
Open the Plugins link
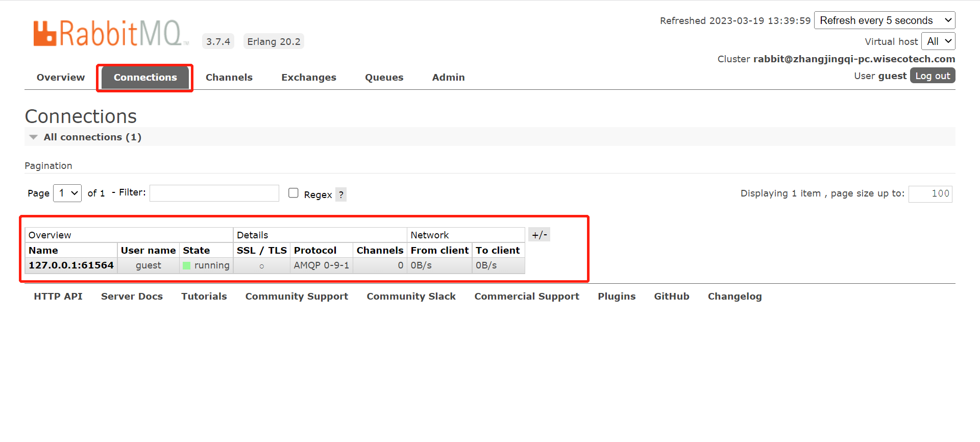pos(617,297)
